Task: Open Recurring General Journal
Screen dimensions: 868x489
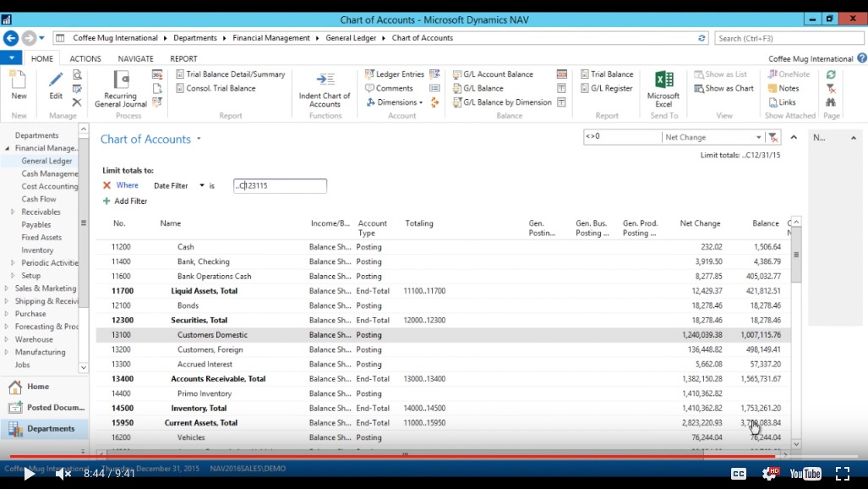Action: (121, 89)
